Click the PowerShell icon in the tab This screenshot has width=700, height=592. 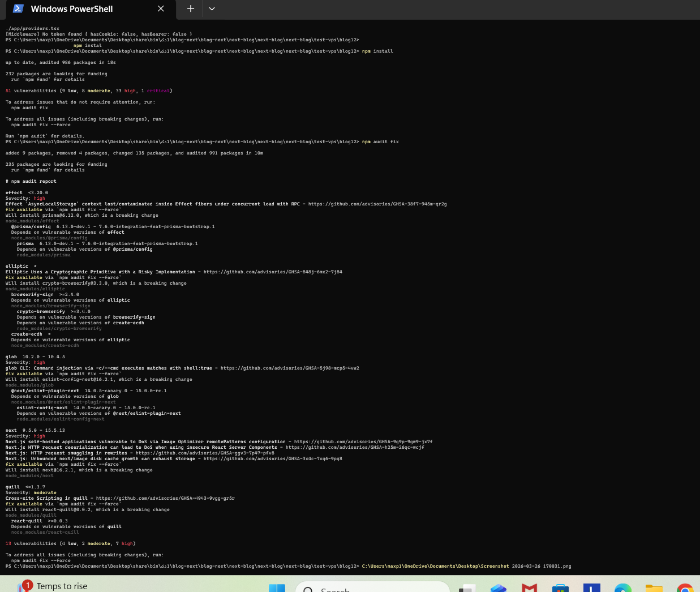tap(18, 8)
